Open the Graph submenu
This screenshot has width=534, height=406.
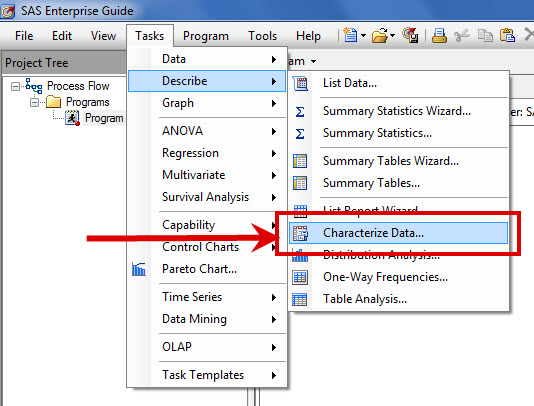[x=207, y=103]
